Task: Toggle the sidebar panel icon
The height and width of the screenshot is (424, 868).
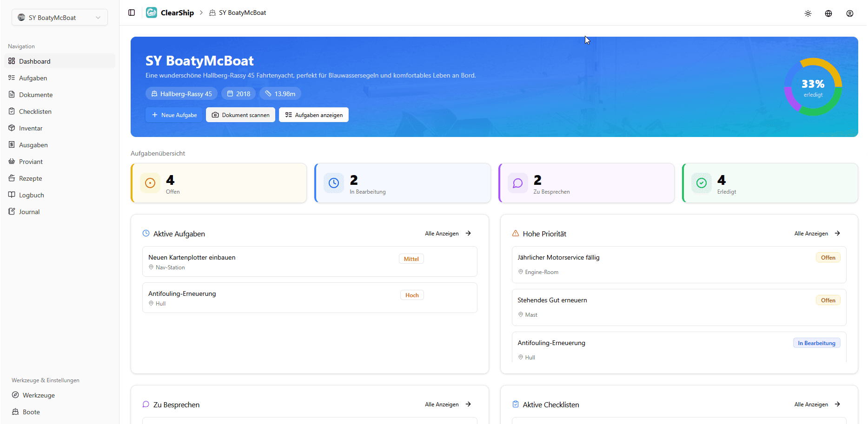Action: coord(132,13)
